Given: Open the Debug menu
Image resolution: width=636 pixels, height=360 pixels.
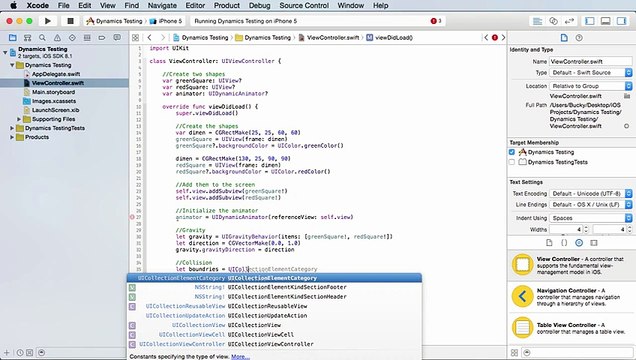Looking at the screenshot, I should (x=260, y=5).
